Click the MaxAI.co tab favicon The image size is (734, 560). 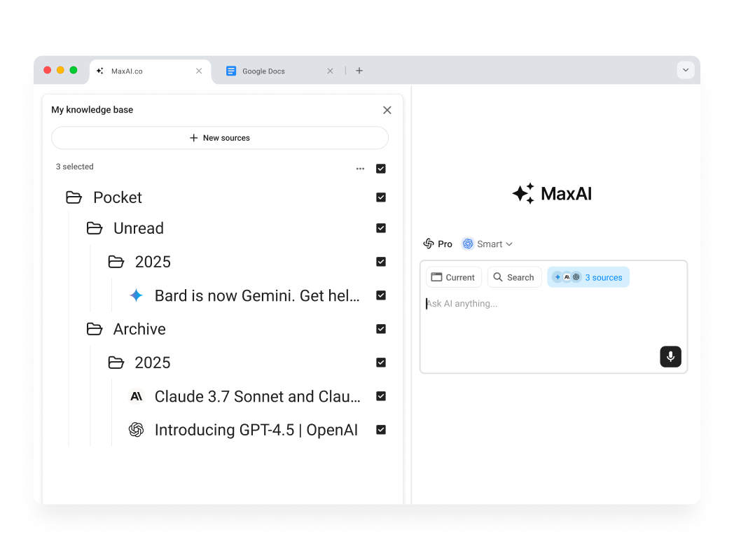[99, 71]
